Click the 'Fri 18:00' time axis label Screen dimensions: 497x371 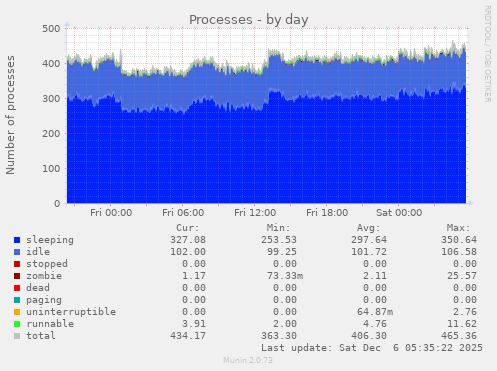327,213
